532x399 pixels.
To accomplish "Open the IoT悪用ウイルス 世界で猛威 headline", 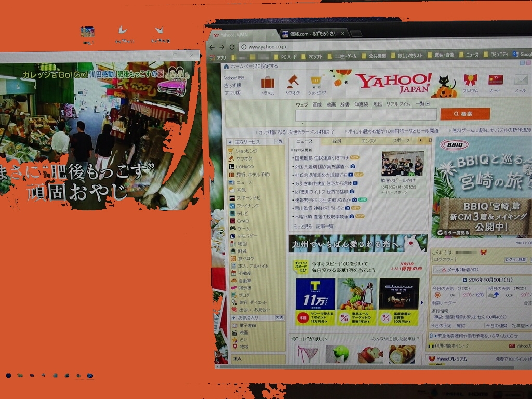I will pyautogui.click(x=321, y=192).
